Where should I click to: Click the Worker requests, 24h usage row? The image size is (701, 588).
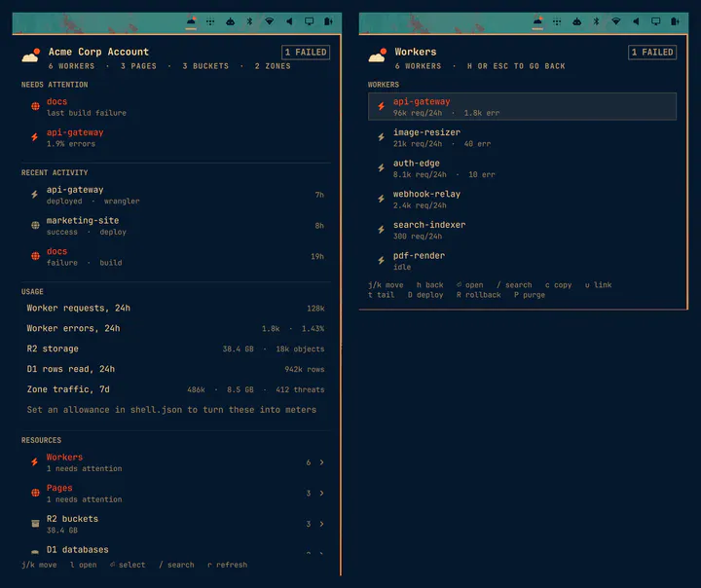175,308
